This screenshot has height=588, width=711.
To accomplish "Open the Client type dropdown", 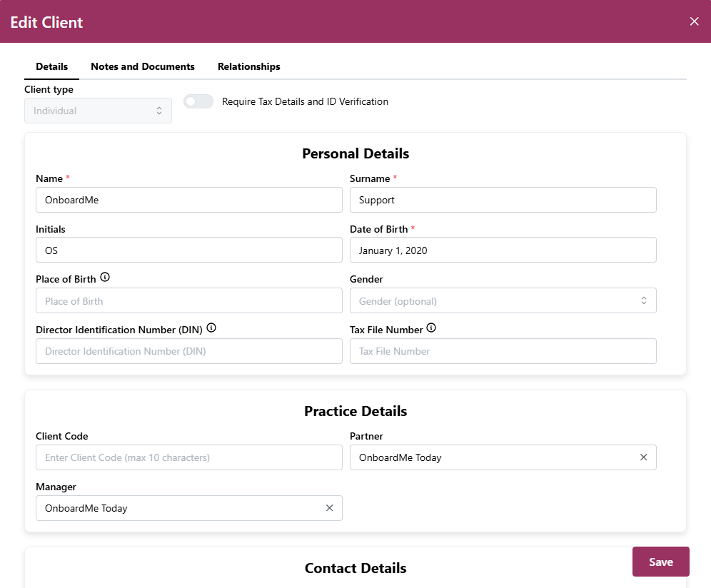I will (x=98, y=111).
